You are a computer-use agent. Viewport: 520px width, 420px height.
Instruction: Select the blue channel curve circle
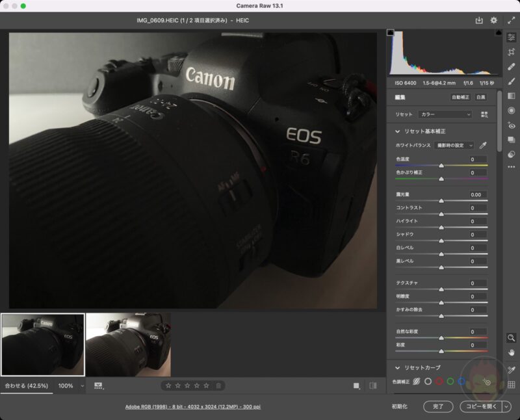(461, 382)
